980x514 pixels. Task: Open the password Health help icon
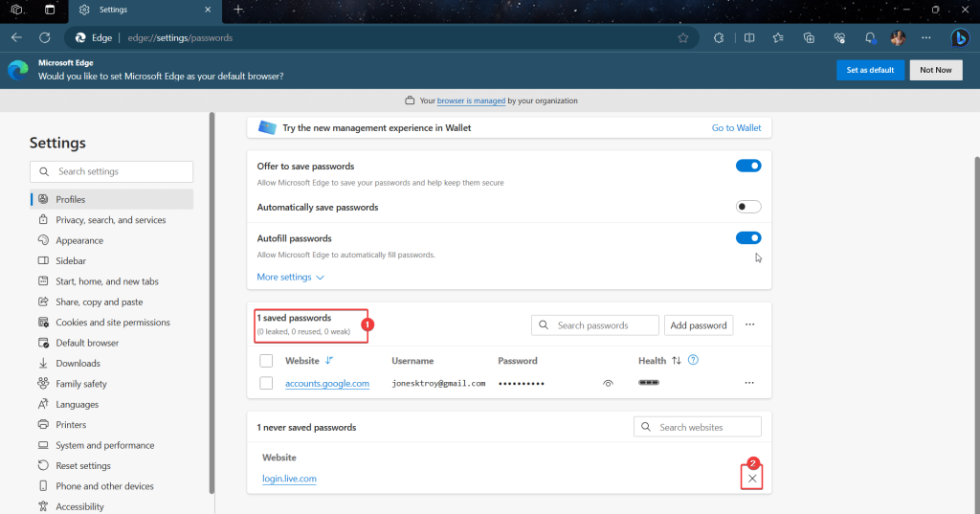[693, 360]
